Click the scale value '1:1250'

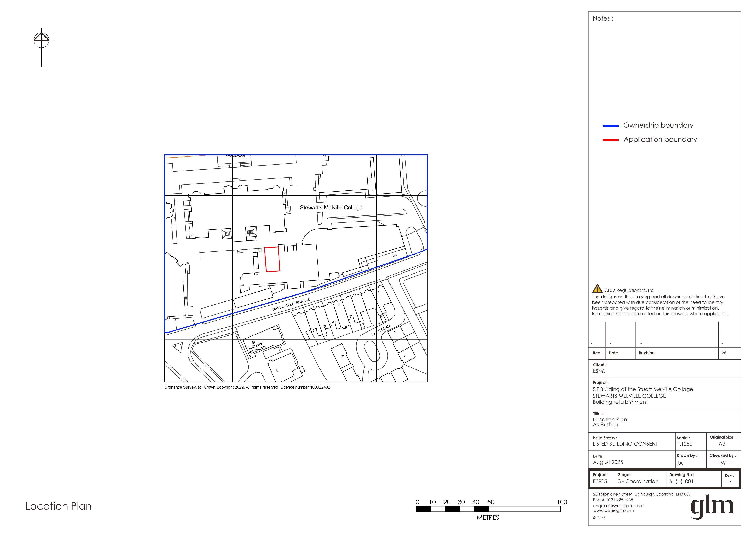pyautogui.click(x=685, y=444)
